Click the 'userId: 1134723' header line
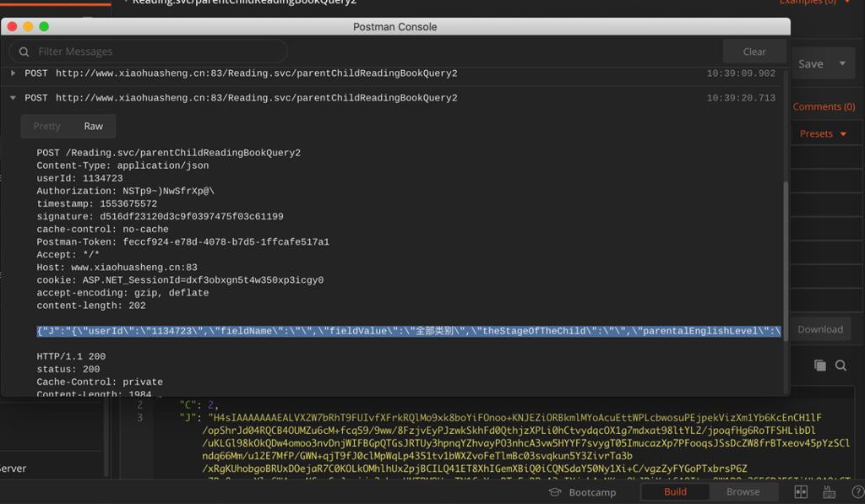Viewport: 865px width, 504px height. 79,178
